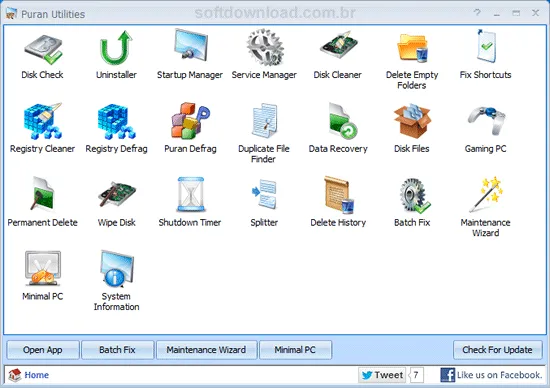Viewport: 550px width, 388px height.
Task: Click the tweet count box showing 7
Action: [x=416, y=375]
